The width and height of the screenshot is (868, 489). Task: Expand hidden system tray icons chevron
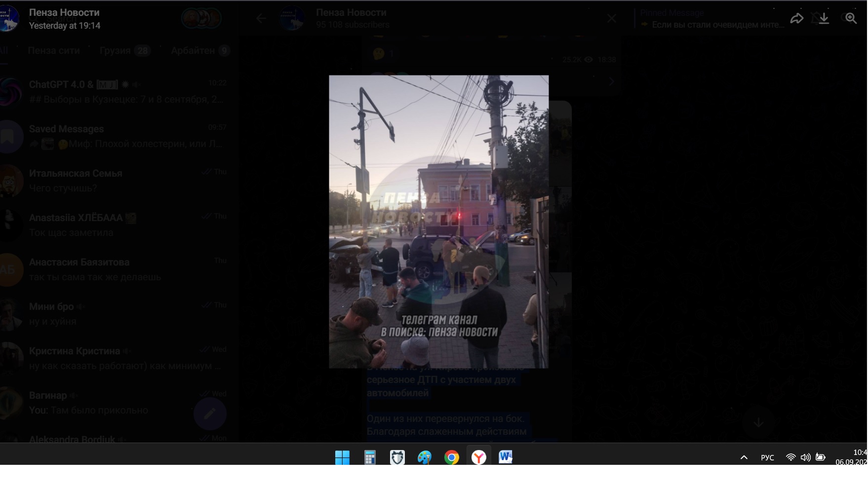(x=744, y=457)
